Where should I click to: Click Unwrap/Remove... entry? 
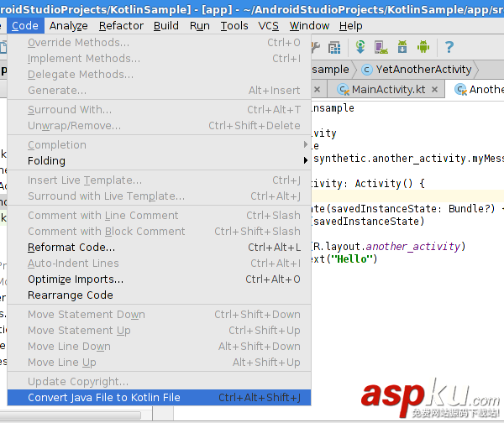[159, 126]
